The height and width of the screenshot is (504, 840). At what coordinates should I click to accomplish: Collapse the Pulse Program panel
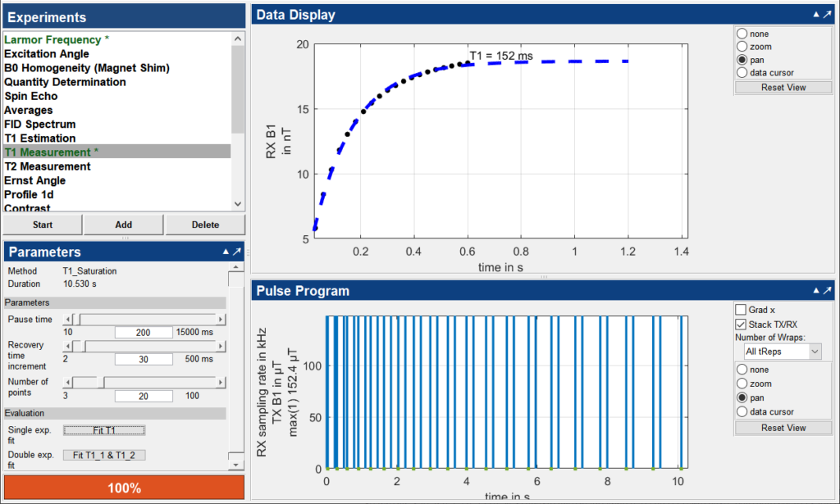coord(816,291)
